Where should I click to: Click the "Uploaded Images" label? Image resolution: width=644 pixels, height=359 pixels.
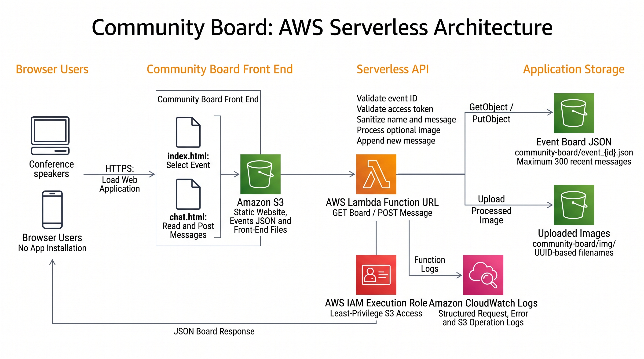coord(574,233)
